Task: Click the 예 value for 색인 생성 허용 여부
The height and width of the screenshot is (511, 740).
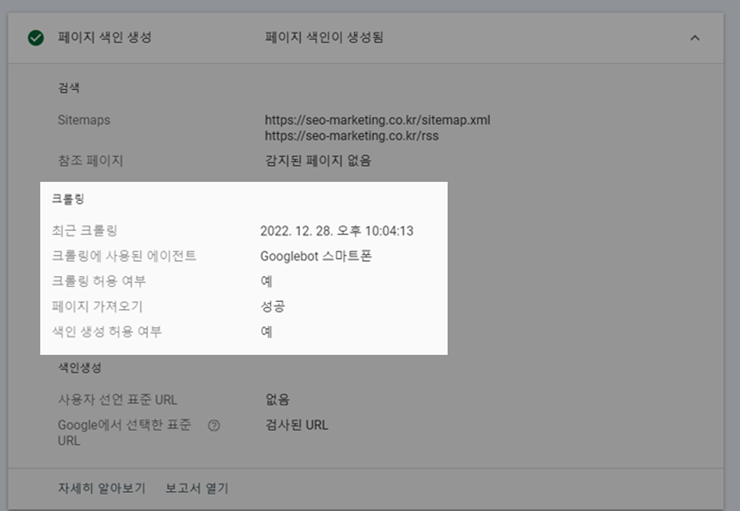Action: (x=266, y=332)
